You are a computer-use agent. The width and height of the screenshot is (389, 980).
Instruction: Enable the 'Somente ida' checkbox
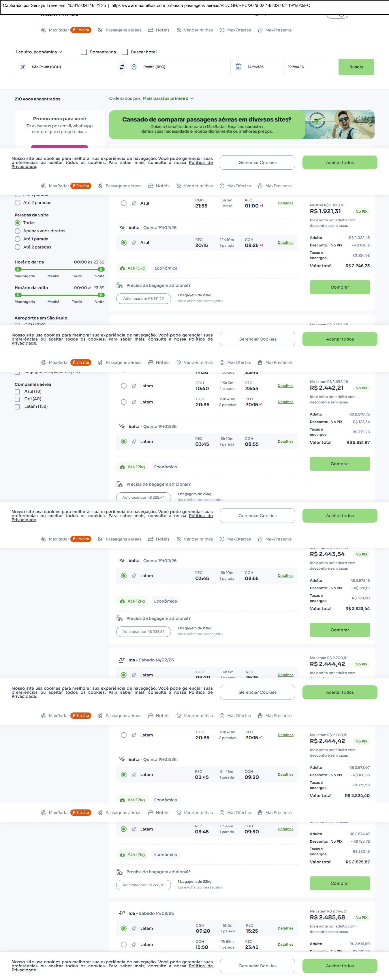pyautogui.click(x=84, y=52)
